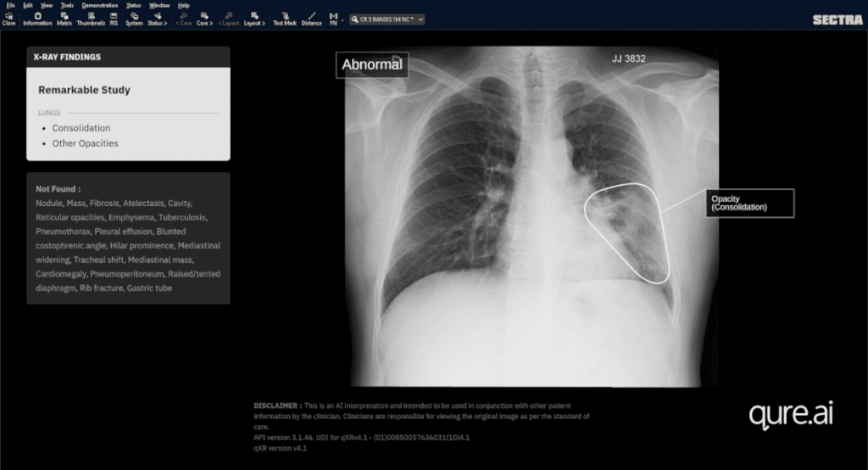Click the FN toolbar icon
Screen dimensions: 868x470
(333, 20)
